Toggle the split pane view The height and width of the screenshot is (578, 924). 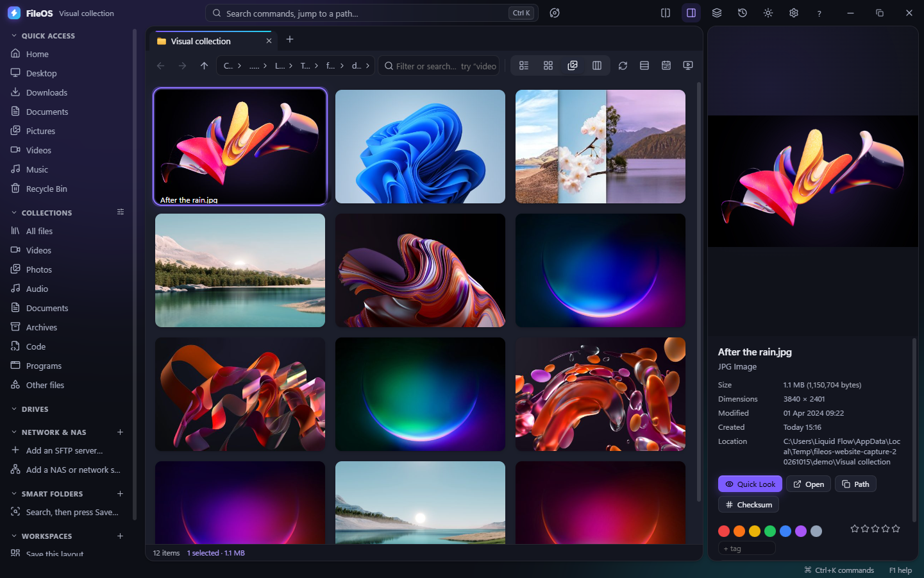tap(666, 13)
